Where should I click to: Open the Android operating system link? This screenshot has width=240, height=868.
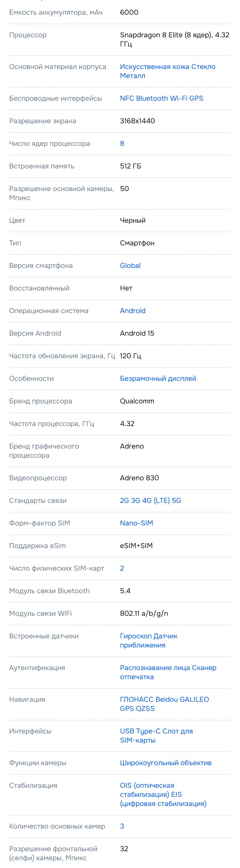click(x=133, y=311)
